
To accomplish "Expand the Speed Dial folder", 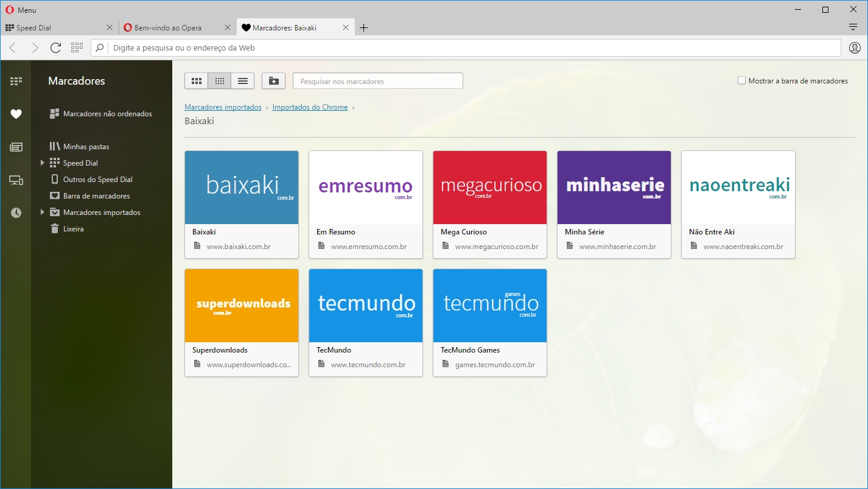I will pos(42,163).
